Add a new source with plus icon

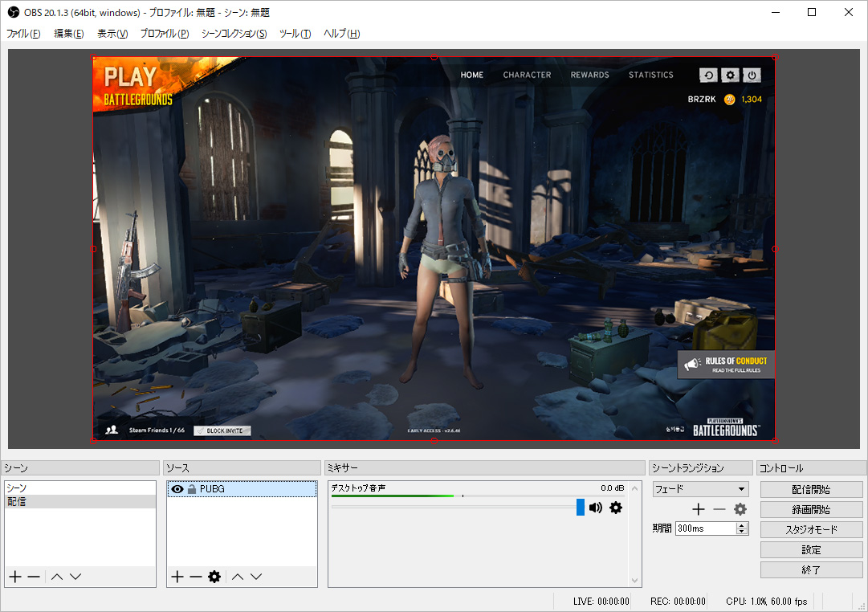point(177,577)
